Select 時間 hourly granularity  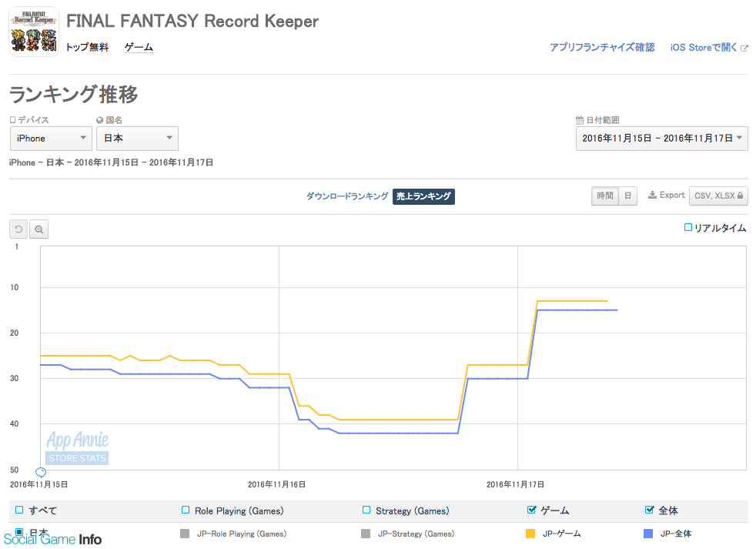(x=605, y=196)
